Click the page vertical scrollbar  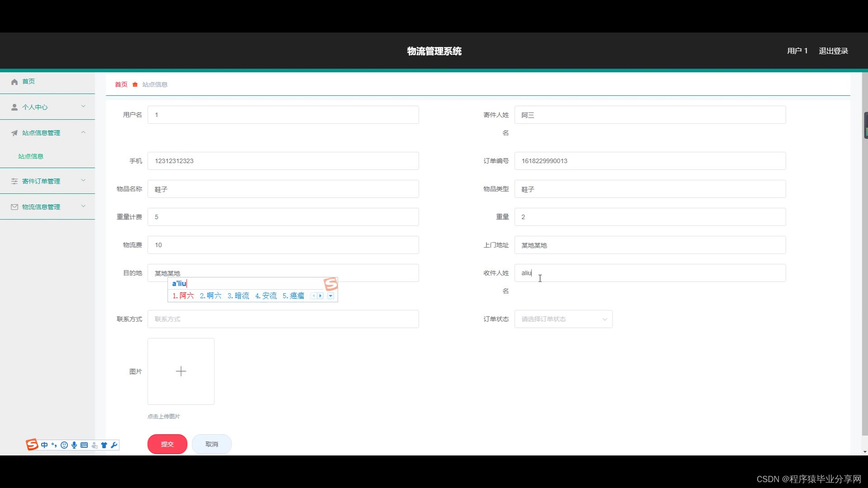coord(865,271)
